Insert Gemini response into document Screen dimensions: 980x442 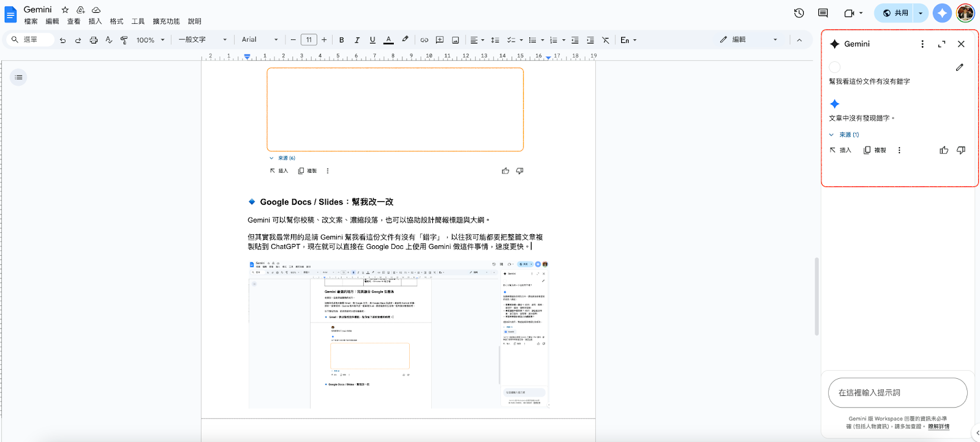[840, 150]
